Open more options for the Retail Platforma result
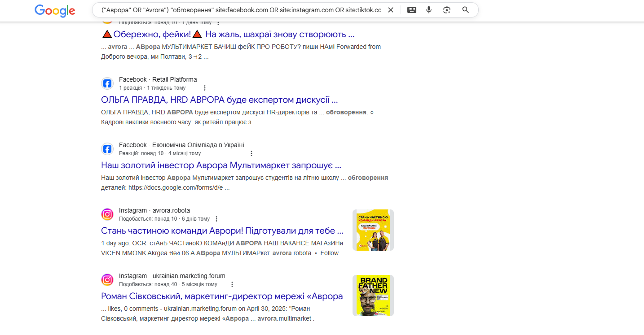The image size is (644, 335). [205, 88]
